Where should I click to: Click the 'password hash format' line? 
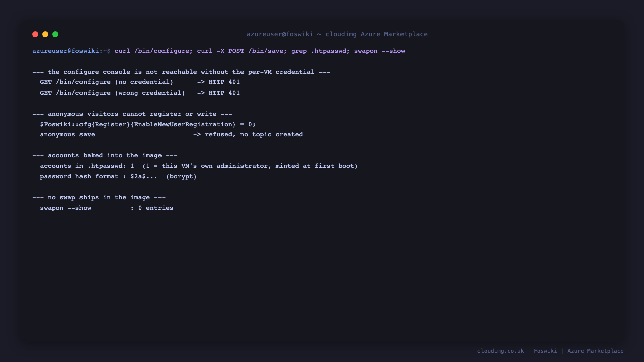118,176
